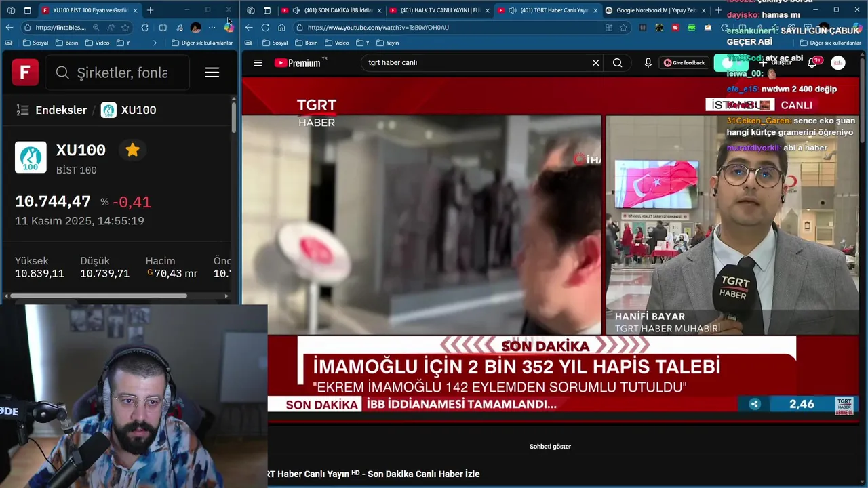
Task: Switch to Google NotebookLM tab
Action: coord(656,10)
